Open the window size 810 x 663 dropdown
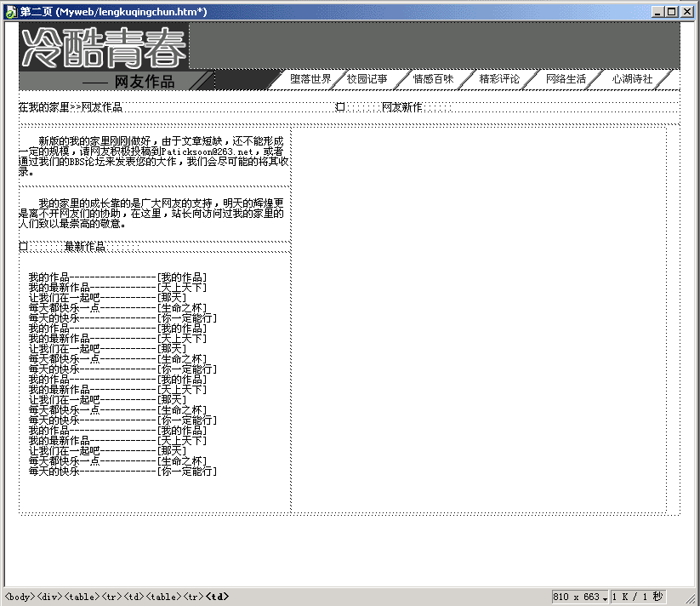This screenshot has height=606, width=700. click(x=581, y=597)
